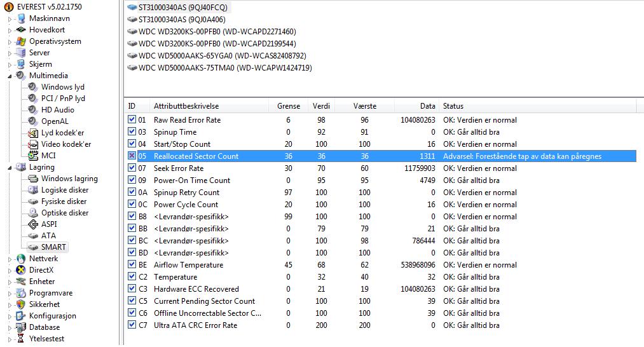Click the Hovedkort motherboard icon
The height and width of the screenshot is (347, 644).
click(x=21, y=30)
